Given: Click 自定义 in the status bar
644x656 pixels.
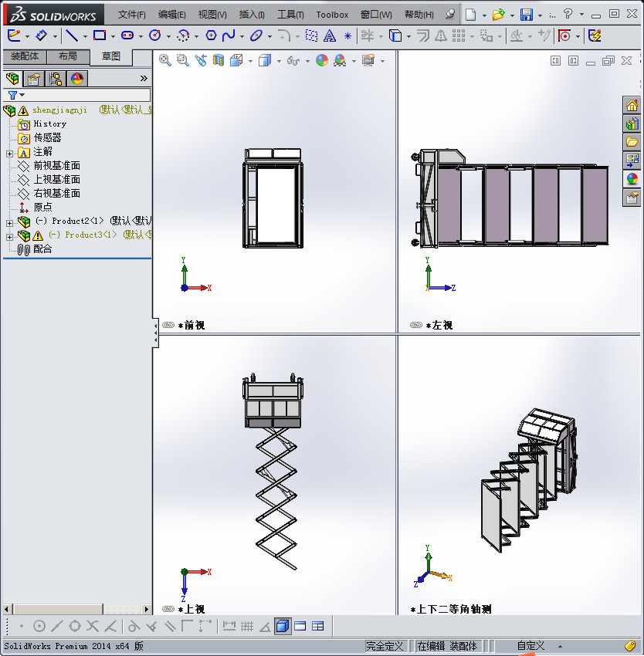Looking at the screenshot, I should 530,646.
